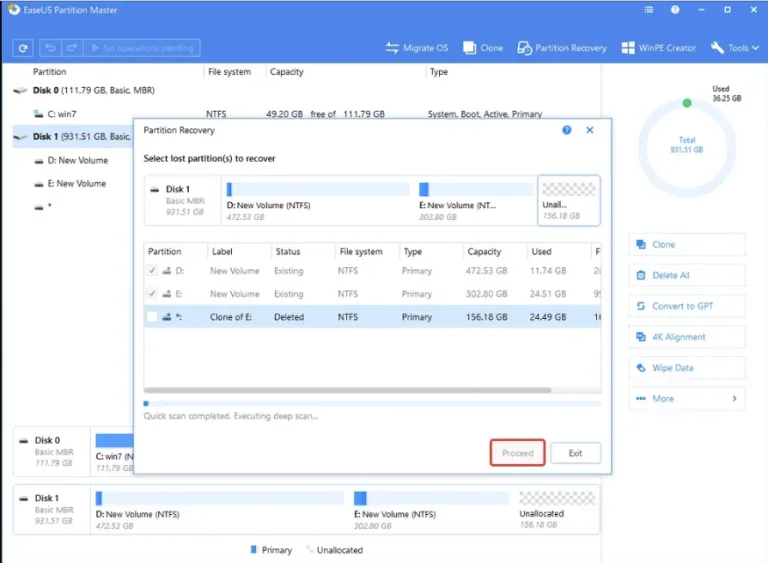
Task: Open help icon in main title bar
Action: tap(675, 10)
